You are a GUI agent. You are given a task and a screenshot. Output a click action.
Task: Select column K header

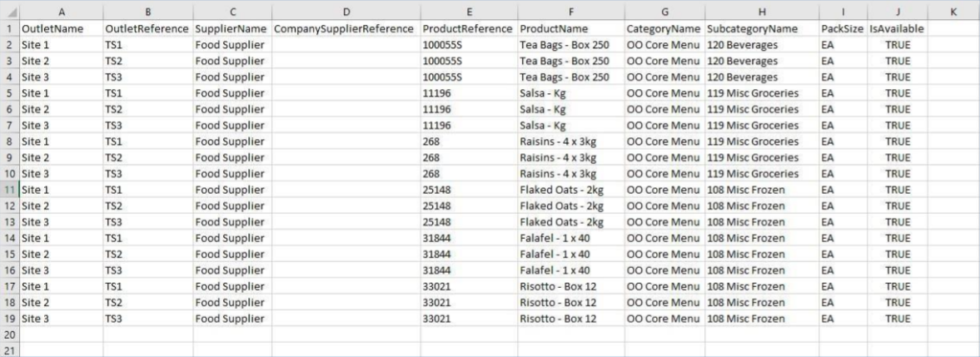953,12
